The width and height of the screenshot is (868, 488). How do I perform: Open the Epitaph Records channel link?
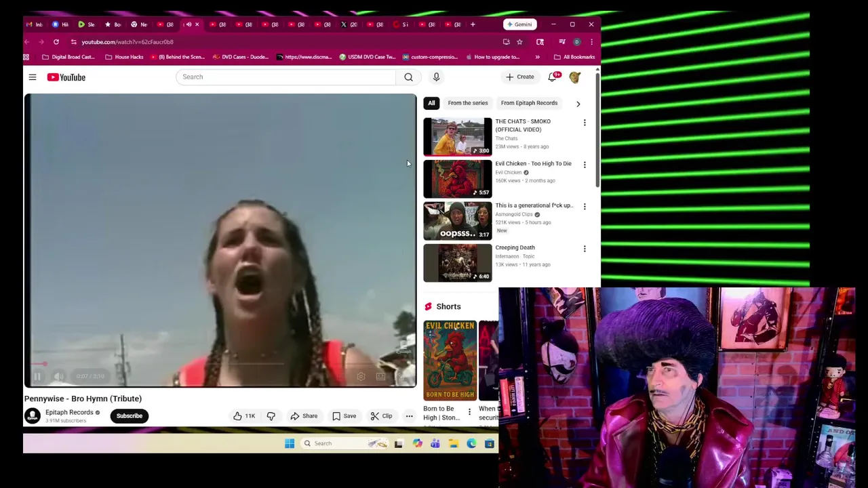click(x=69, y=412)
